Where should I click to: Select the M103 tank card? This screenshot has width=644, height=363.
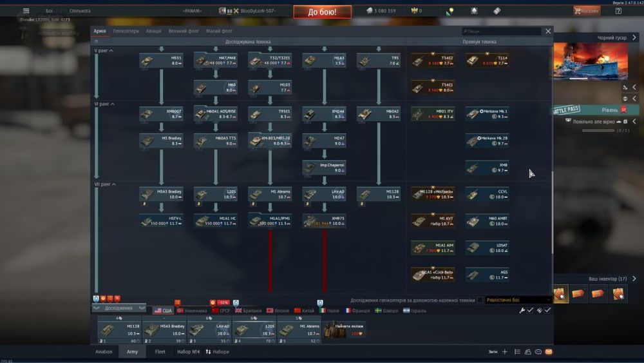click(270, 87)
